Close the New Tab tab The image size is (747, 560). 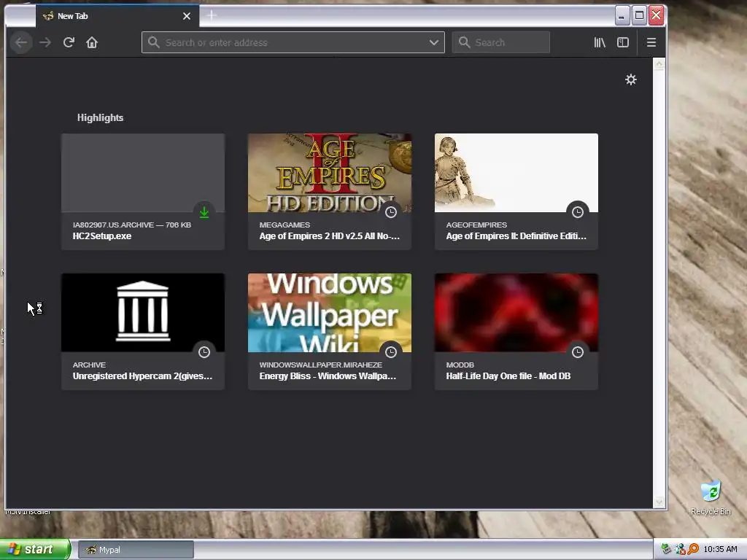[187, 16]
